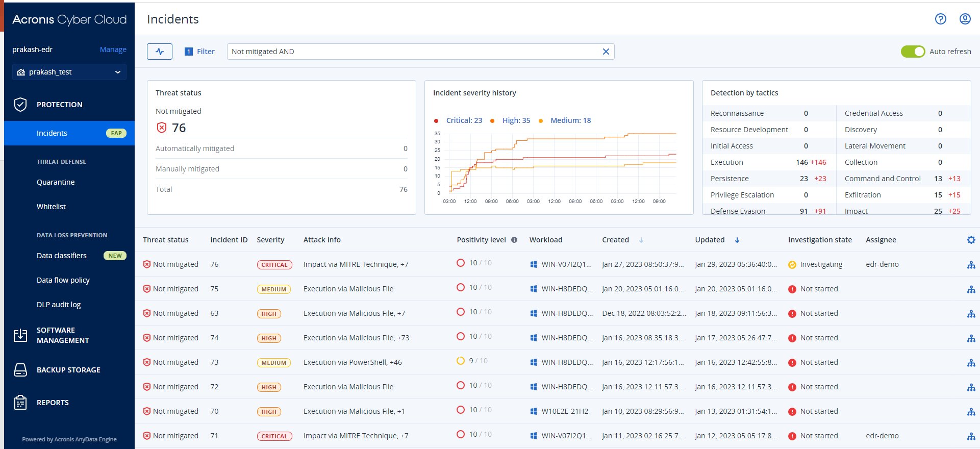This screenshot has width=980, height=449.
Task: Click the not mitigated shield icon in incident 63 row
Action: coord(146,313)
